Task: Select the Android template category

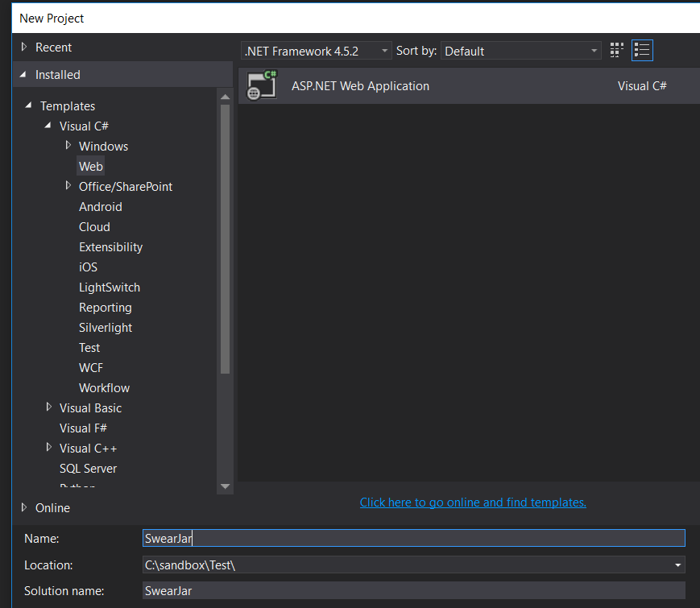Action: point(100,206)
